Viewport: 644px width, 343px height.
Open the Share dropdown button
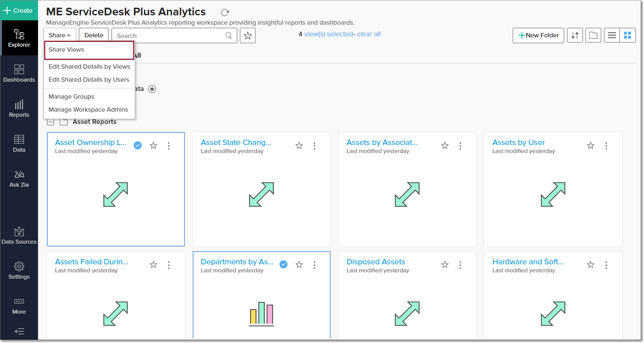pyautogui.click(x=59, y=35)
